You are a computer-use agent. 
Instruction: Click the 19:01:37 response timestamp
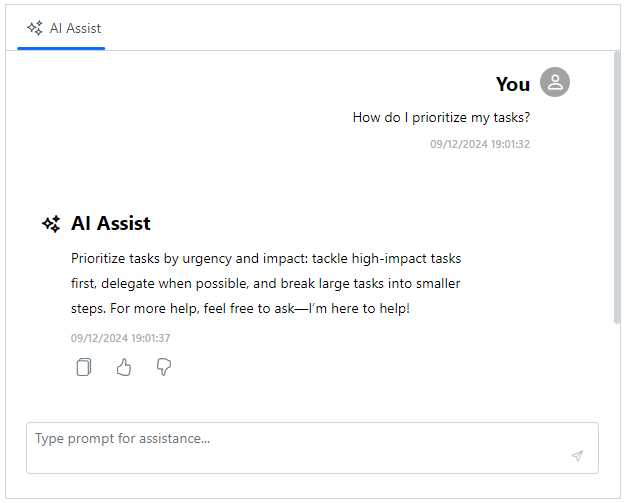tap(121, 338)
